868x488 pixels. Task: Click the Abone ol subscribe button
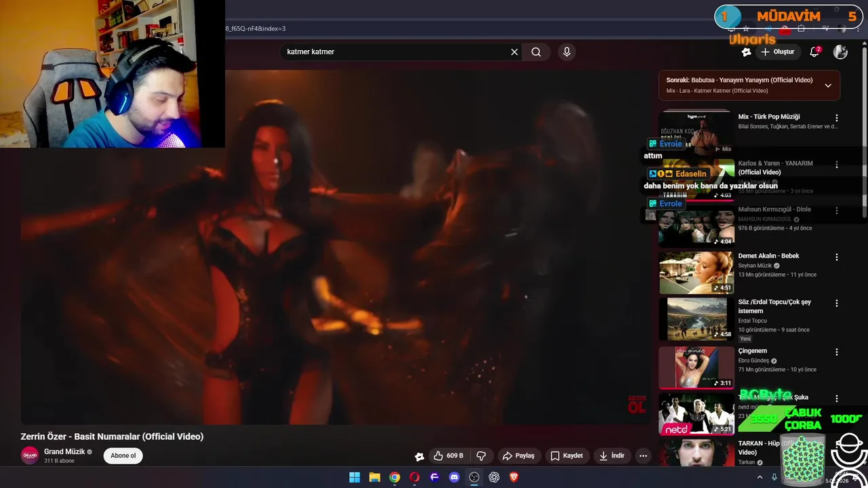123,455
